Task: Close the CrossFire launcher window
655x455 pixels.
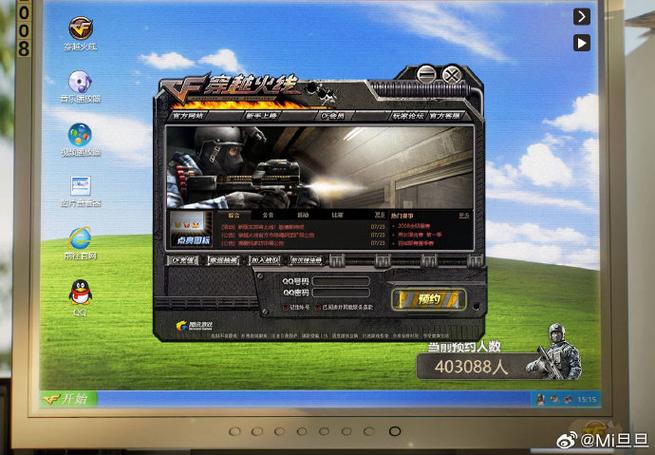Action: pos(452,75)
